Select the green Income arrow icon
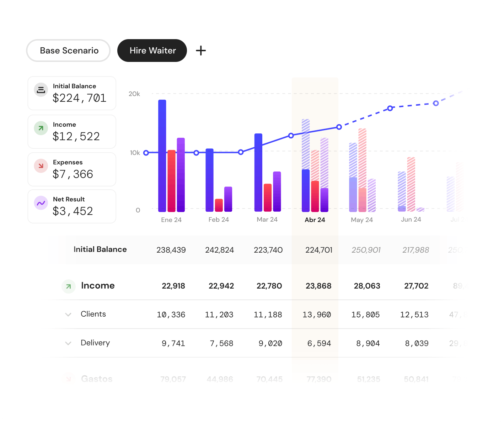 41,128
